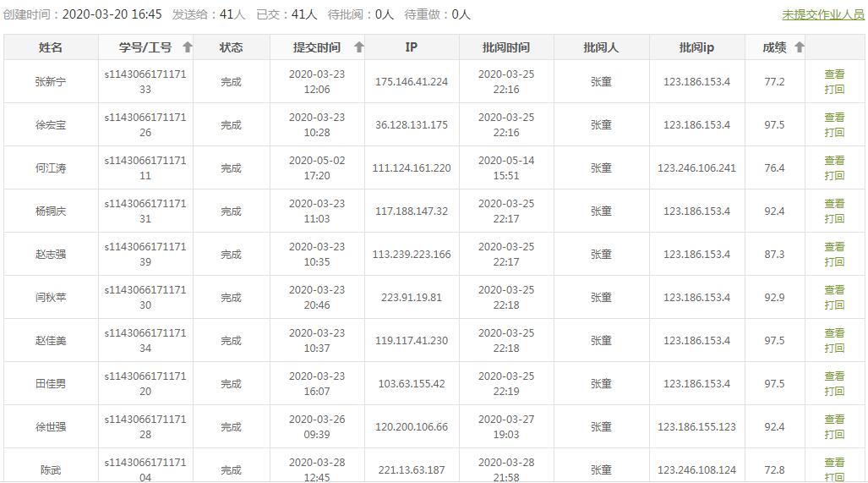Click 打回 for 张新宁

(834, 89)
